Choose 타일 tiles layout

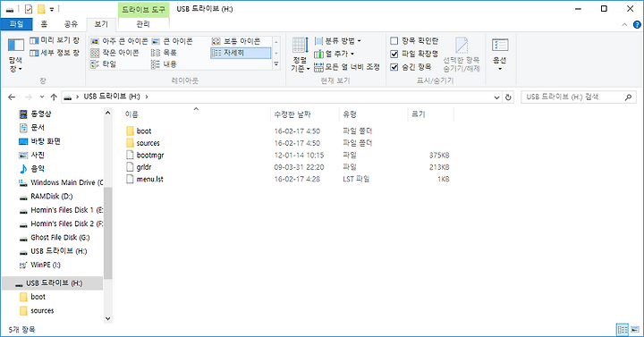(103, 64)
